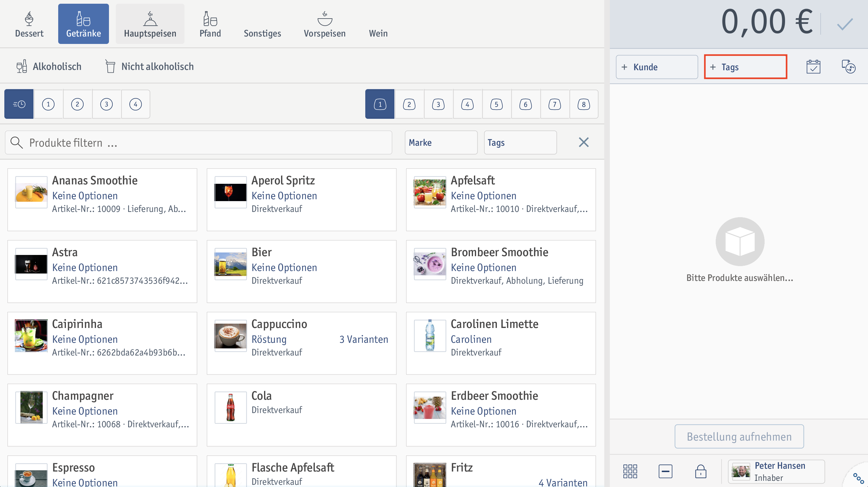Add Flasche Apfelsaft to order

point(301,472)
